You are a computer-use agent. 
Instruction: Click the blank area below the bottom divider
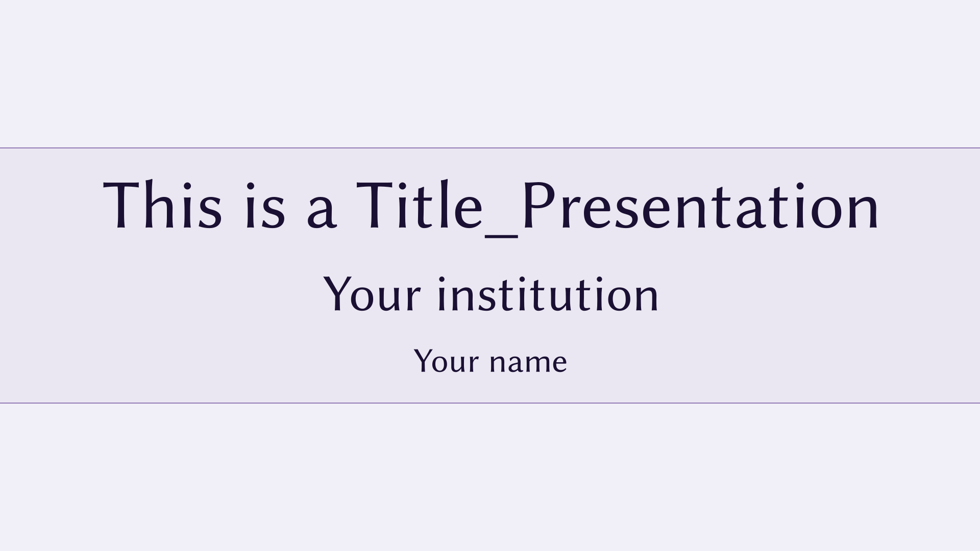(490, 477)
